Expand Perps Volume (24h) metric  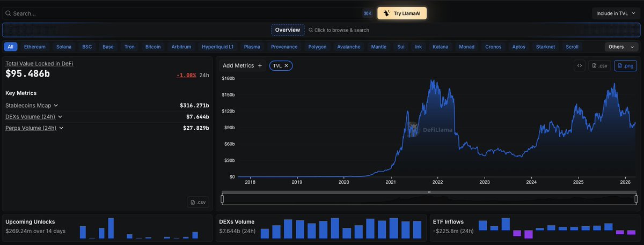tap(34, 128)
